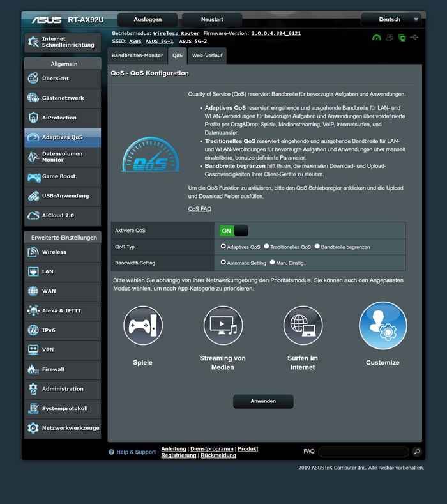Select the Adaptives QoS gauge icon
Screen dimensions: 447x504
coord(33,137)
